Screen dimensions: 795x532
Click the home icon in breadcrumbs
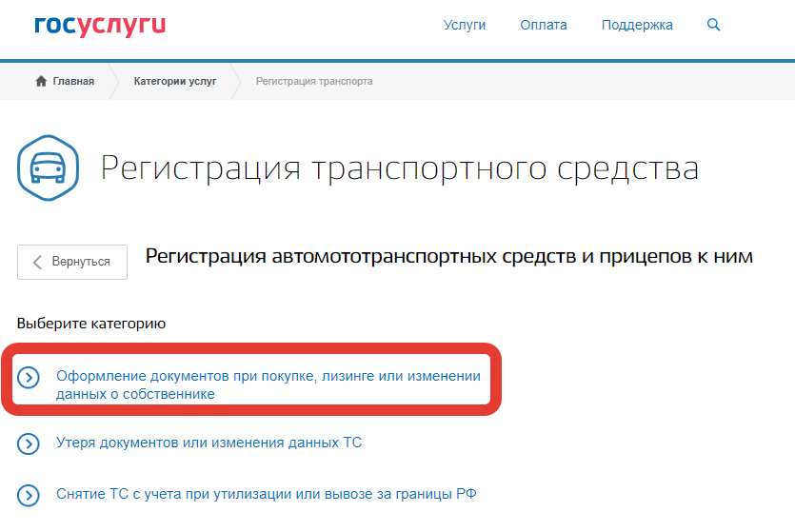point(41,81)
